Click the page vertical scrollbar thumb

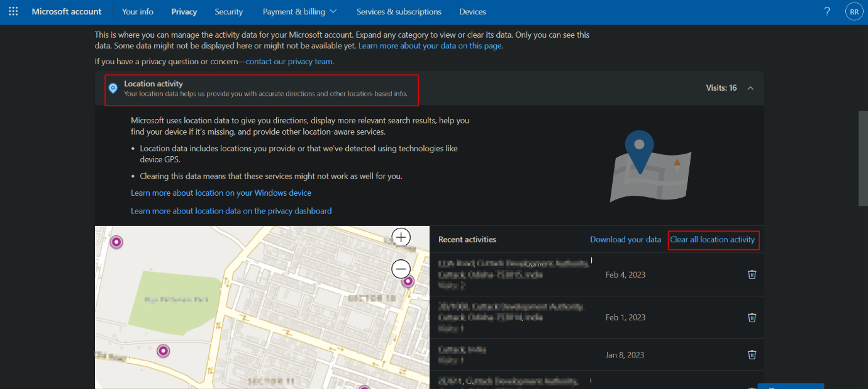pos(863,158)
